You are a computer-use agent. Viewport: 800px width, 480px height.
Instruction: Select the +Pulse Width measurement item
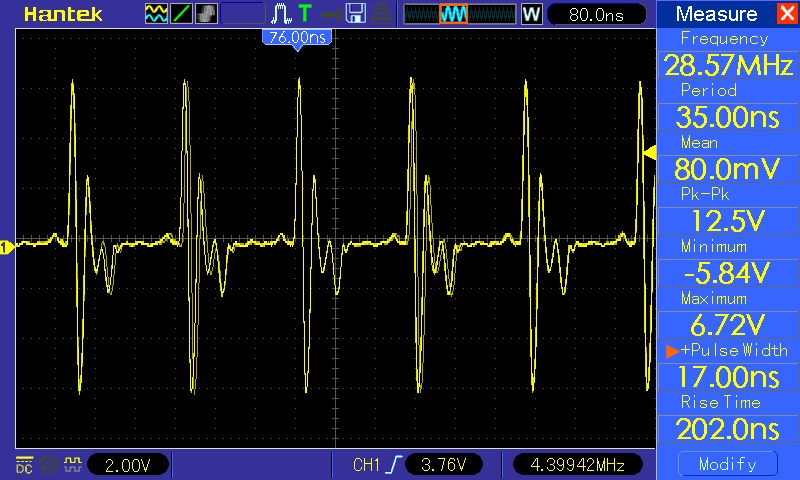728,350
